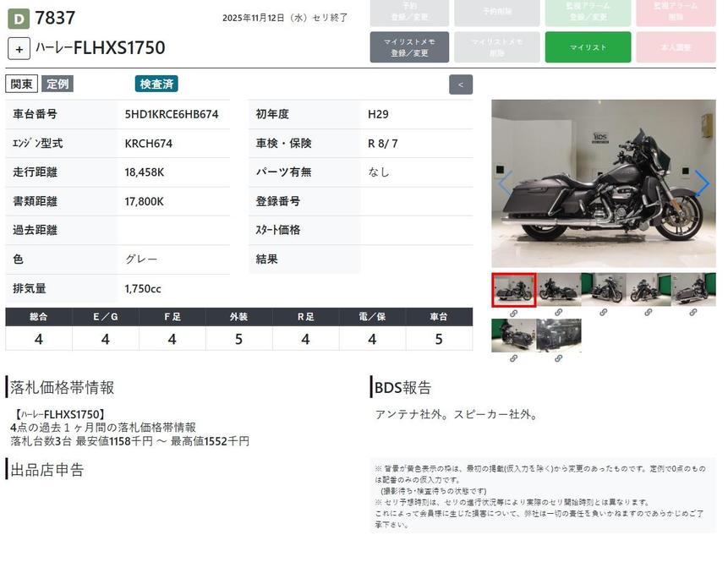This screenshot has height=562, width=728.
Task: Click link icon under second thumbnail
Action: tap(559, 313)
